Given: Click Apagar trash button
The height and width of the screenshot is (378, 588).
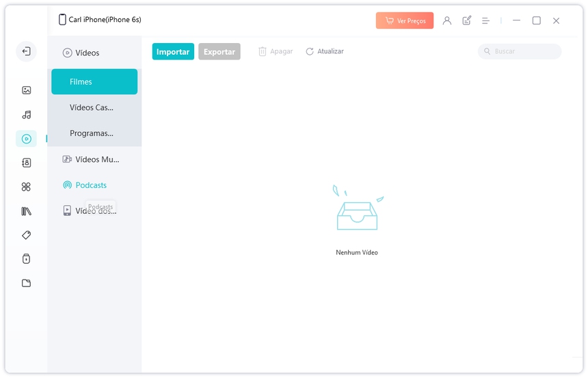Looking at the screenshot, I should tap(276, 51).
